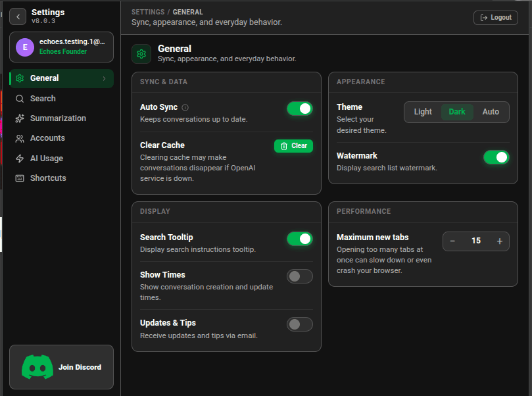The width and height of the screenshot is (532, 396).
Task: Increase maximum new tabs with plus
Action: [x=499, y=241]
